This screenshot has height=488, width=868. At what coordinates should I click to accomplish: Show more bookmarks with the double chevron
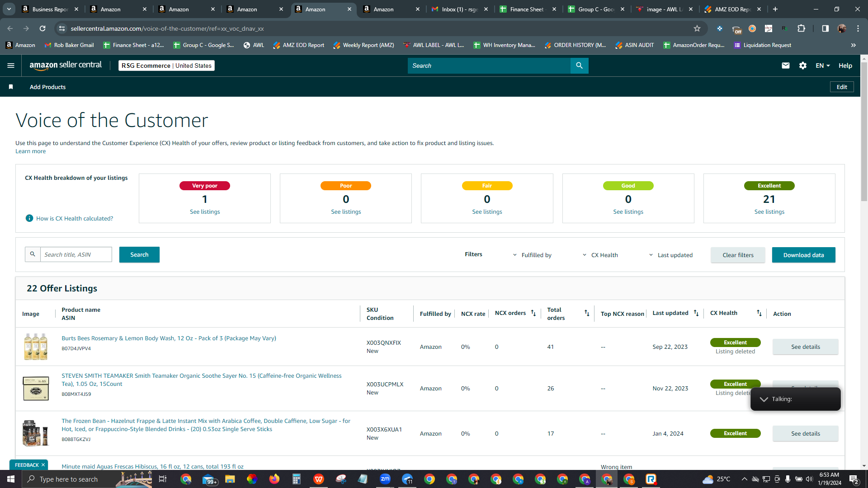pyautogui.click(x=854, y=45)
